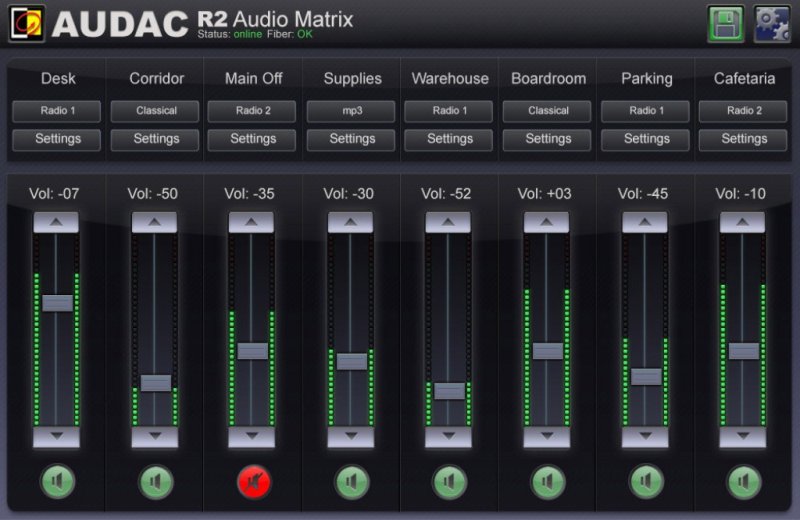This screenshot has width=800, height=520.
Task: Open the gear settings icon
Action: point(771,23)
